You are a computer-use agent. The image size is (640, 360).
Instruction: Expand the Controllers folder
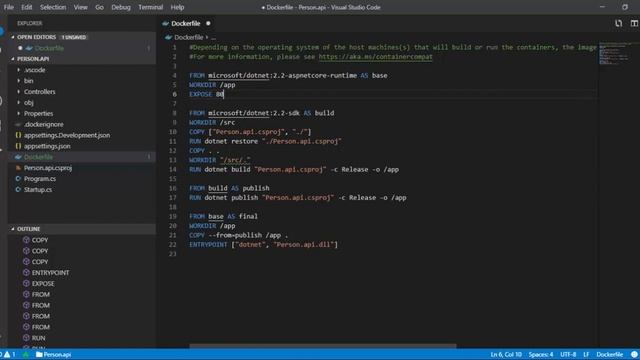(39, 91)
